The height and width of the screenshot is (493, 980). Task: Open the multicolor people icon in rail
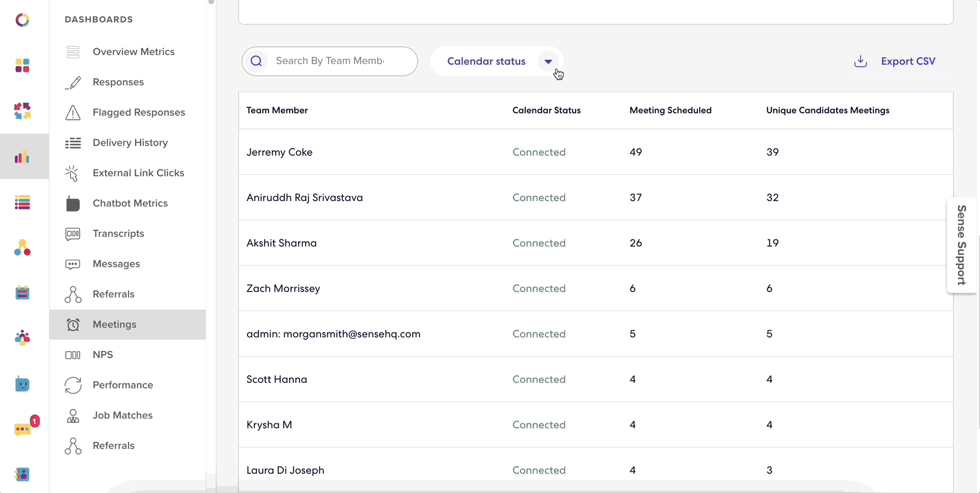pyautogui.click(x=23, y=338)
